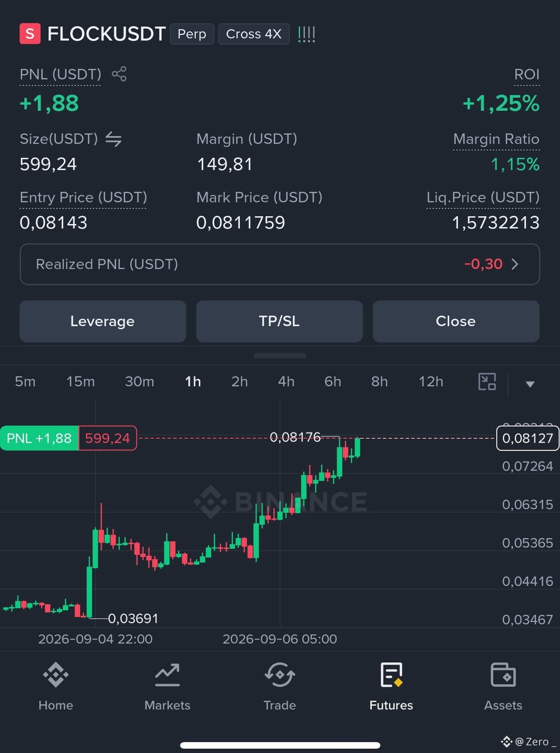The image size is (560, 753).
Task: Toggle the Size(USDT) unit switch arrows
Action: click(x=113, y=139)
